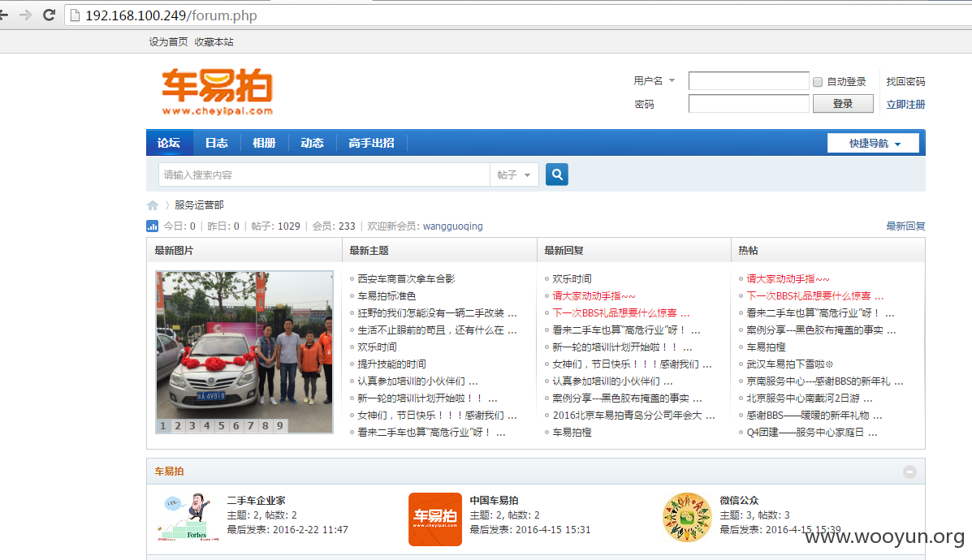This screenshot has width=972, height=560.
Task: Open red reply 请大家动动手指 under 最新回复
Action: tap(594, 296)
